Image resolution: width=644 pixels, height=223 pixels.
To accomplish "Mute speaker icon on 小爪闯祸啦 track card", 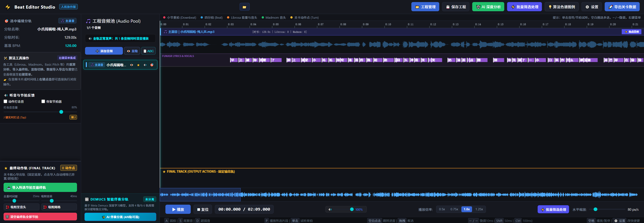I will (145, 65).
